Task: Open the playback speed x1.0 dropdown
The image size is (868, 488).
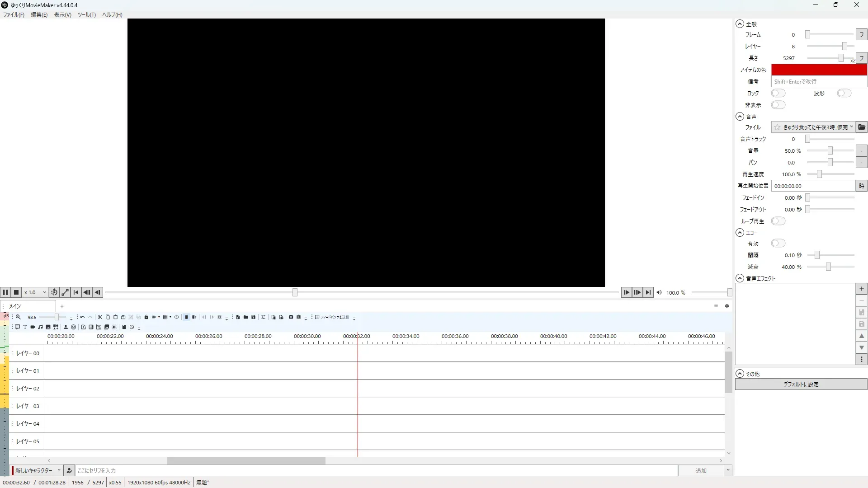Action: tap(35, 292)
